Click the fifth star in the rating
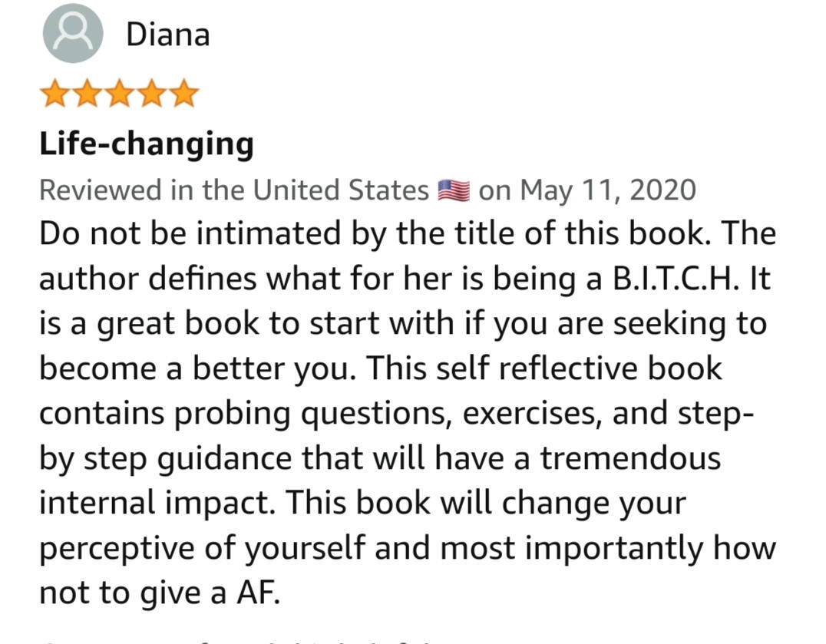Viewport: 826px width, 644px height. click(183, 95)
